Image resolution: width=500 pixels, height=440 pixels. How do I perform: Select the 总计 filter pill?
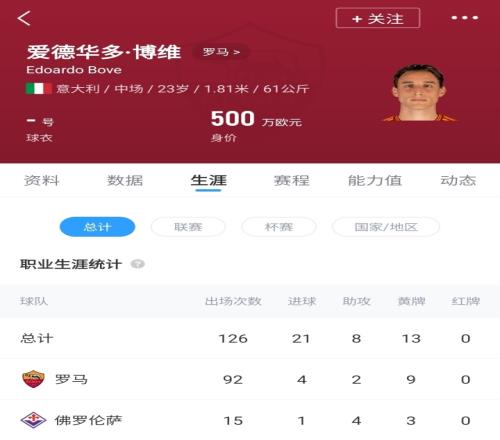tap(97, 227)
